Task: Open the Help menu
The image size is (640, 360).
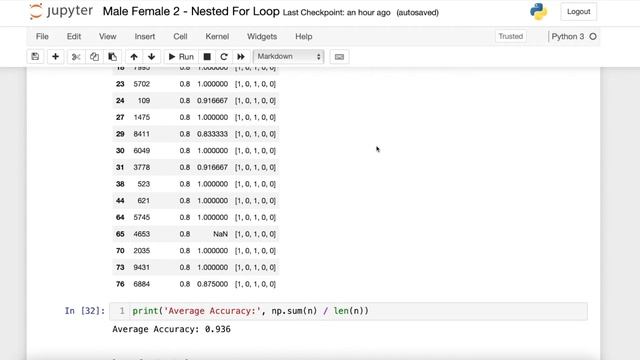Action: coord(304,36)
